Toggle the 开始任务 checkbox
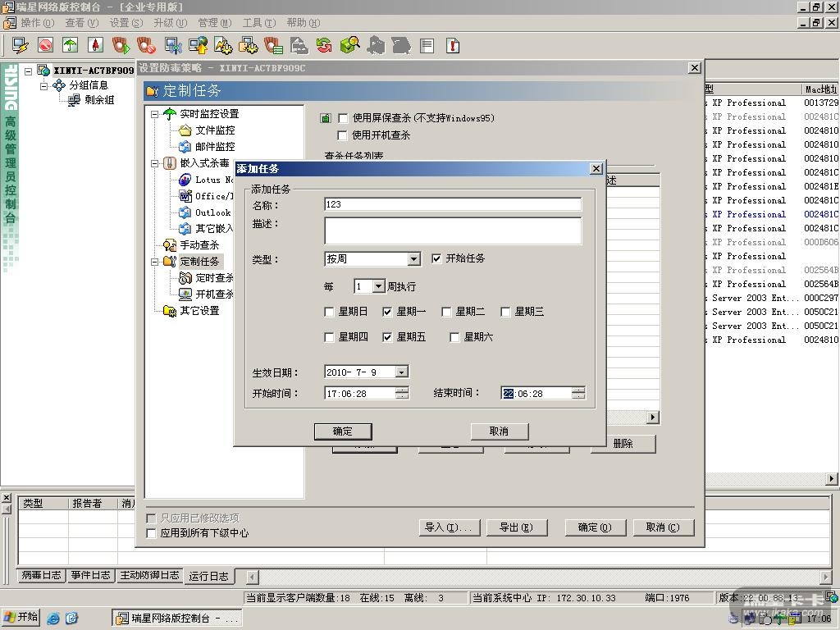The width and height of the screenshot is (840, 630). click(436, 258)
